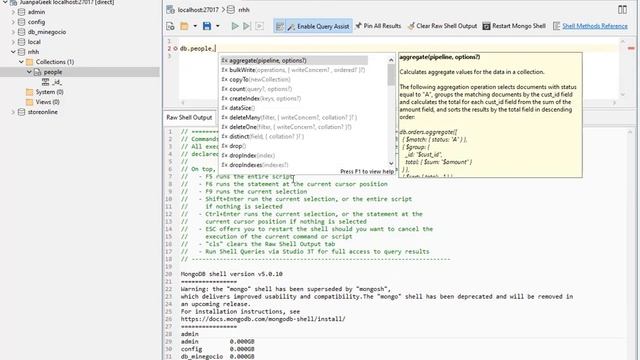Screen dimensions: 640x360
Task: Select the _id_ index entry
Action: [57, 82]
